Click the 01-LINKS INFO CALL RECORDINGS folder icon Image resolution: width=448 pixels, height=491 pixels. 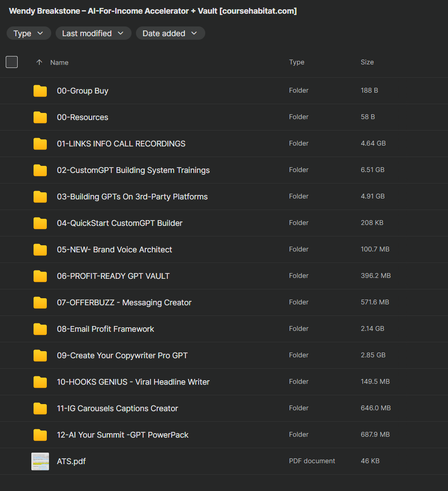pos(40,144)
